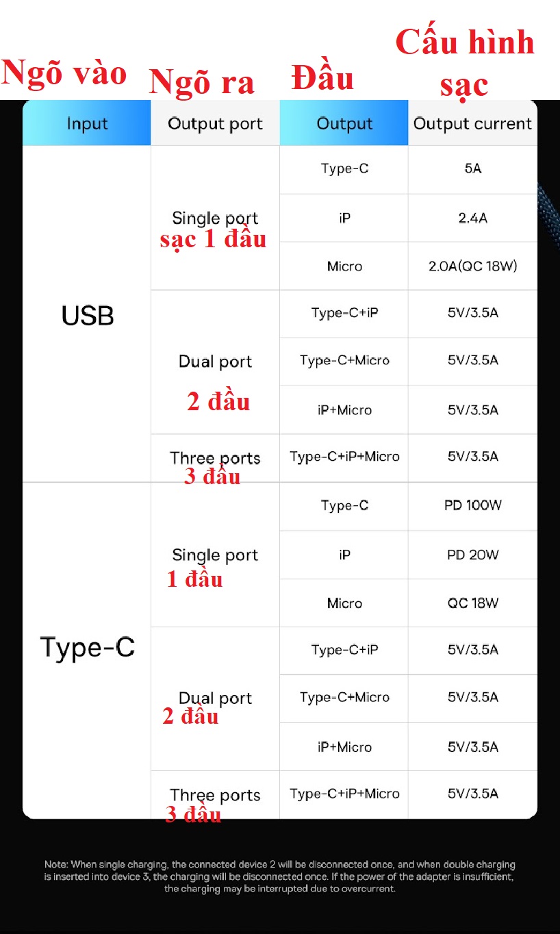Screen dimensions: 560x934
Task: Click the Input column header
Action: [87, 123]
